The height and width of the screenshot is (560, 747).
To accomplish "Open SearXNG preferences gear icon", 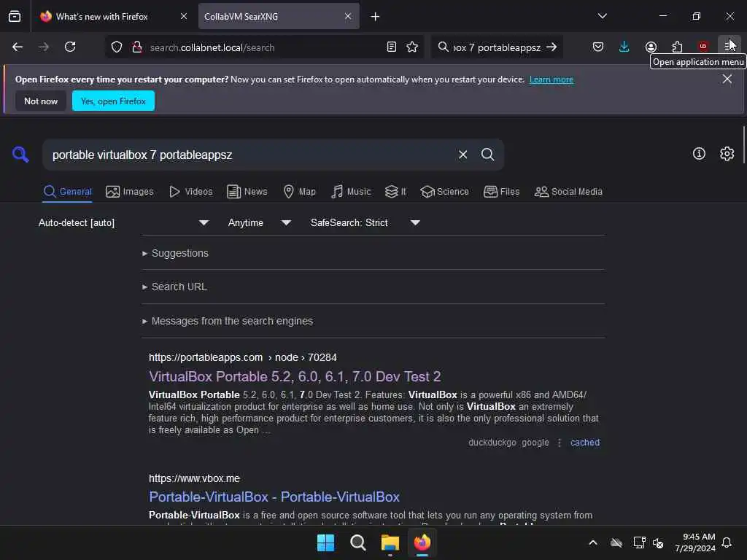I will click(727, 153).
